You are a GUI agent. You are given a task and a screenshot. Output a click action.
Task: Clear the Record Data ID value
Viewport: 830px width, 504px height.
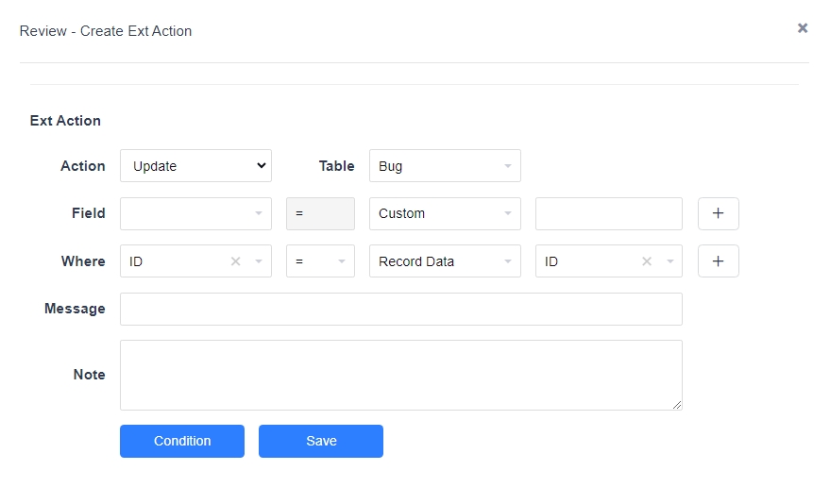(x=646, y=261)
